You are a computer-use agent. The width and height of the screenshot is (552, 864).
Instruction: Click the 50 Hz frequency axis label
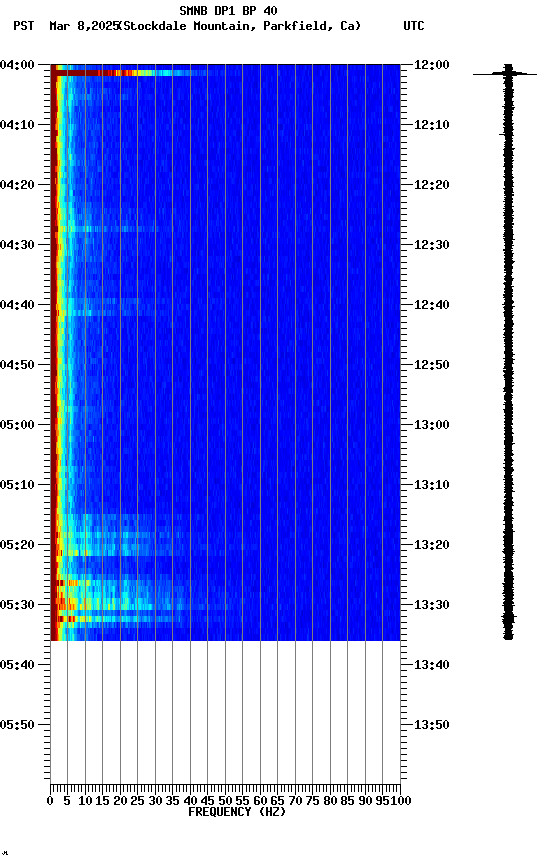pos(225,801)
